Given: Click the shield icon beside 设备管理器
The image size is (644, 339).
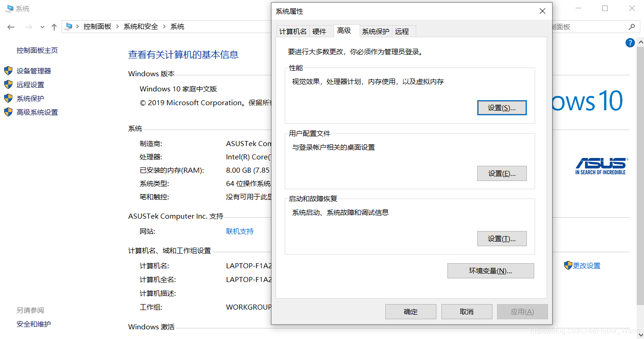Looking at the screenshot, I should [x=8, y=71].
